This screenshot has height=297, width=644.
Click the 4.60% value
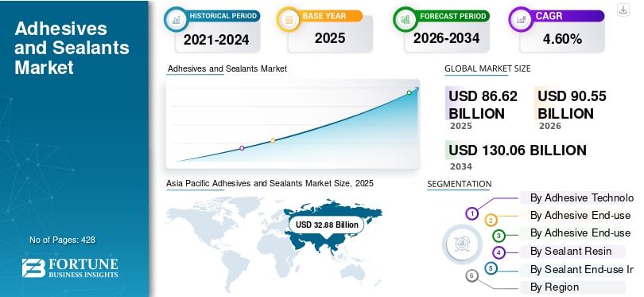click(562, 39)
